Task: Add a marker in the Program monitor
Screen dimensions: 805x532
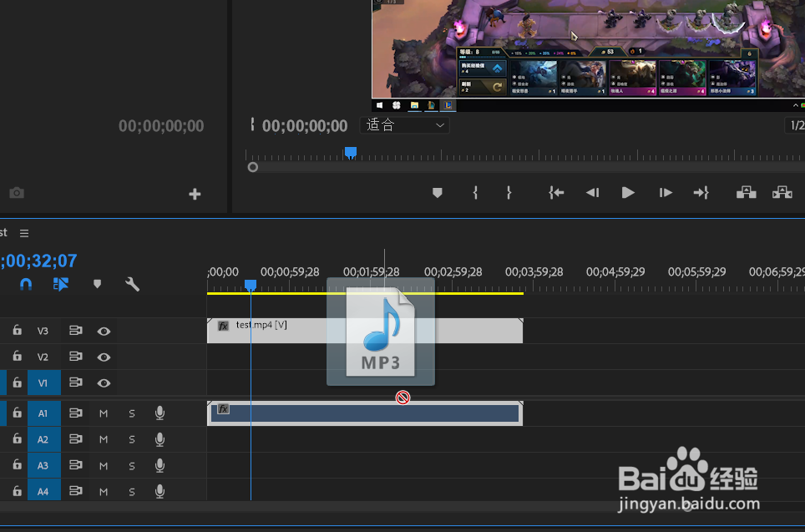Action: tap(438, 193)
